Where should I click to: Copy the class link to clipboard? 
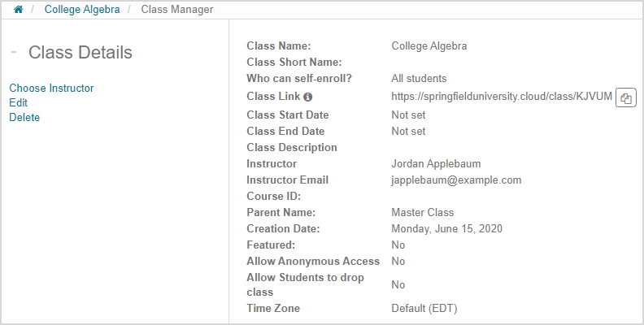click(x=625, y=97)
